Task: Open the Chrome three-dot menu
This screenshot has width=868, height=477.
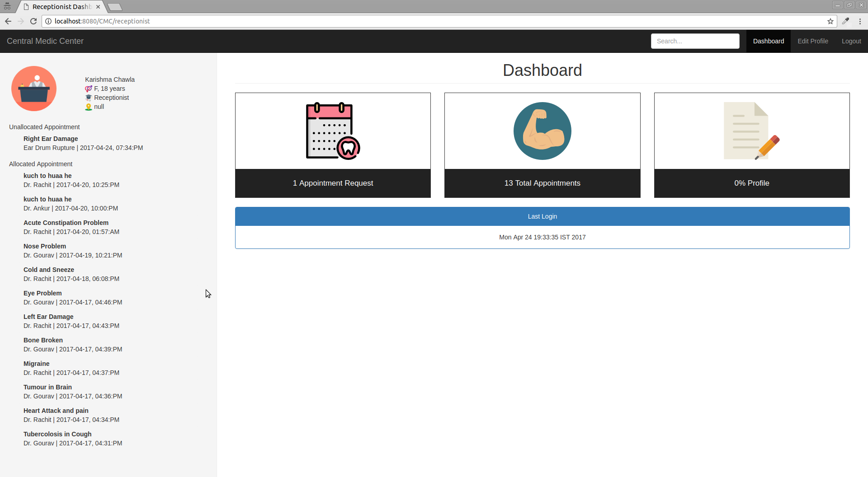Action: (x=860, y=21)
